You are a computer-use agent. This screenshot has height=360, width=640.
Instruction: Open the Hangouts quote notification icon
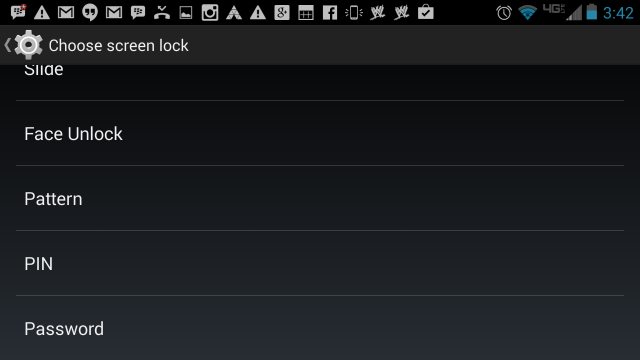click(x=90, y=13)
